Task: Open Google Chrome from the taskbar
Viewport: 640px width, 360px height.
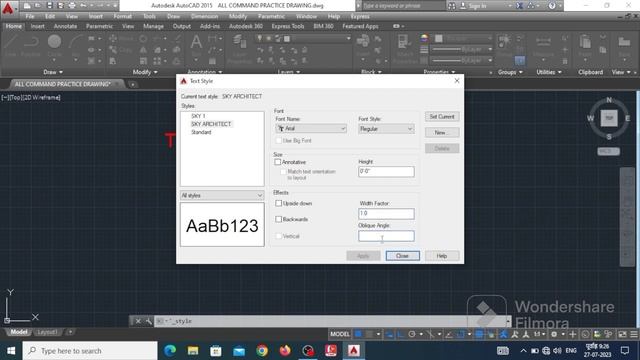Action: pos(262,351)
